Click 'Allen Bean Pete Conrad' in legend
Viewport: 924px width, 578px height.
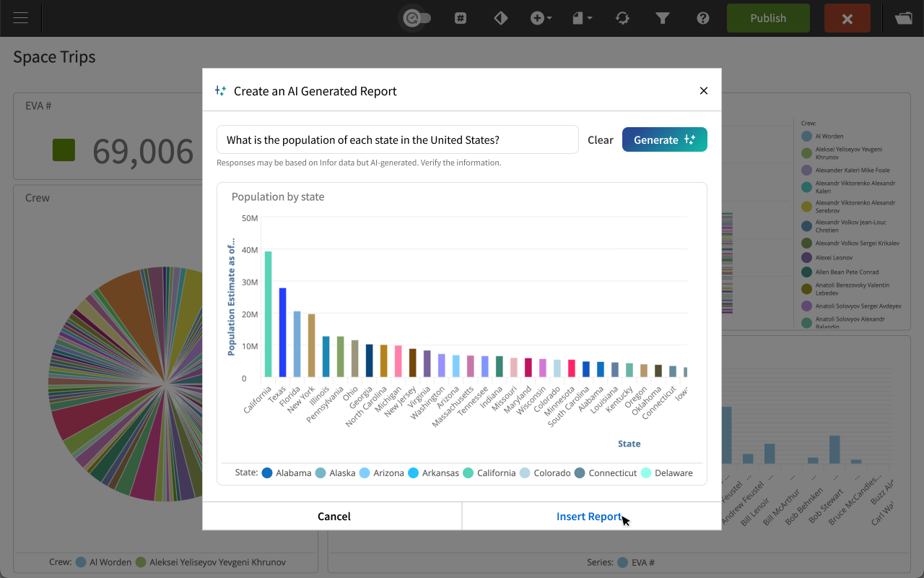[847, 272]
